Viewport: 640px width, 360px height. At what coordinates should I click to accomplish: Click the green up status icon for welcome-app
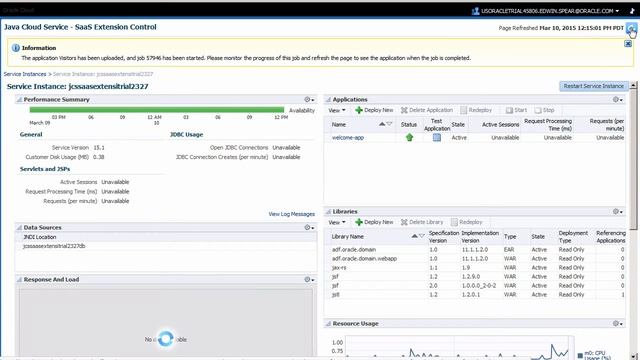click(409, 138)
